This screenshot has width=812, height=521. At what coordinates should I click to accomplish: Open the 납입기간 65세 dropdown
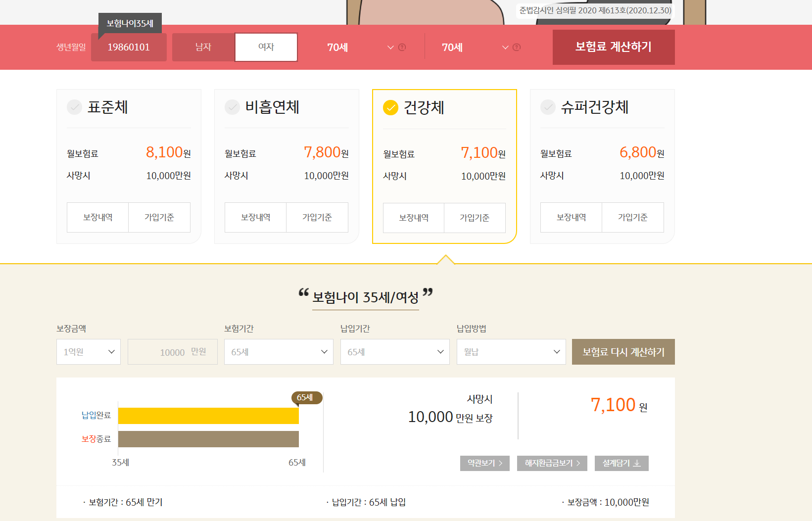tap(395, 352)
